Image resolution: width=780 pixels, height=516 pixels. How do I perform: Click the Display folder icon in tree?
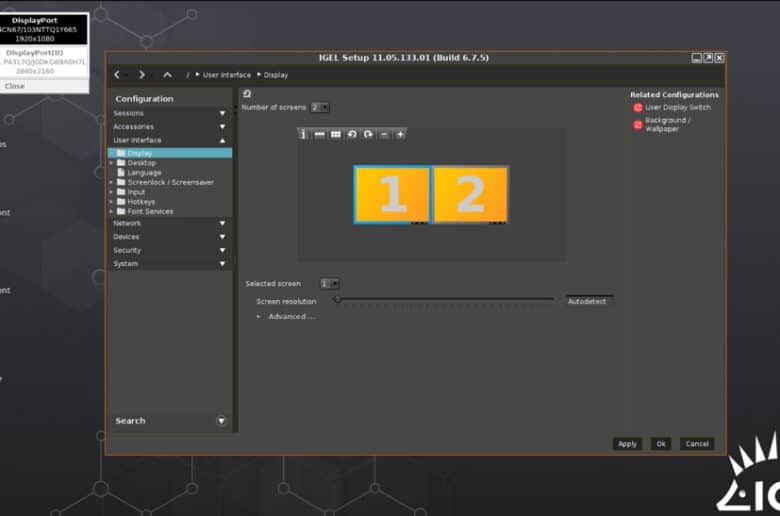coord(121,153)
